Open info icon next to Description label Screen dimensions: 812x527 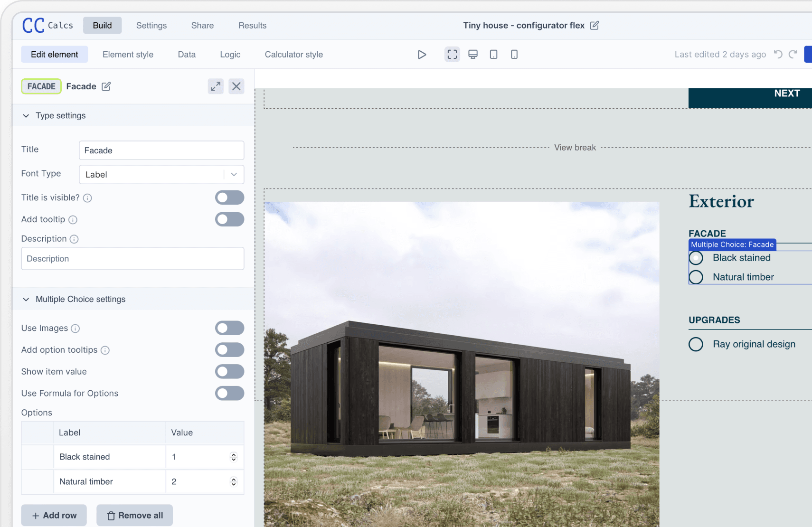[74, 239]
